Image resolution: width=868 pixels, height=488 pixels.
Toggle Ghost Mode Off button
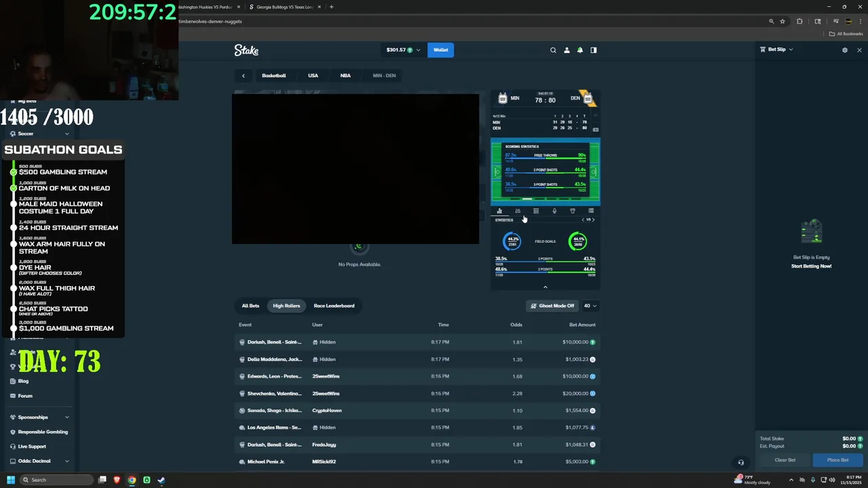[553, 306]
